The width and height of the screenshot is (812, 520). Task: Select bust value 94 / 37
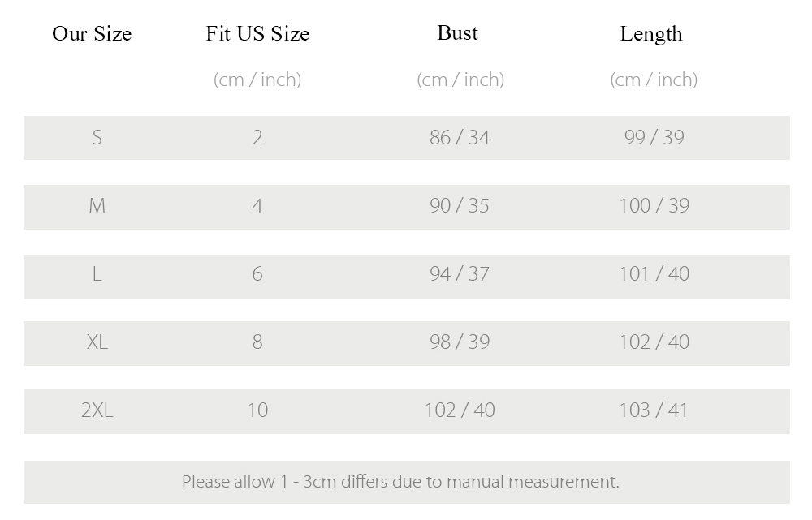pos(460,273)
